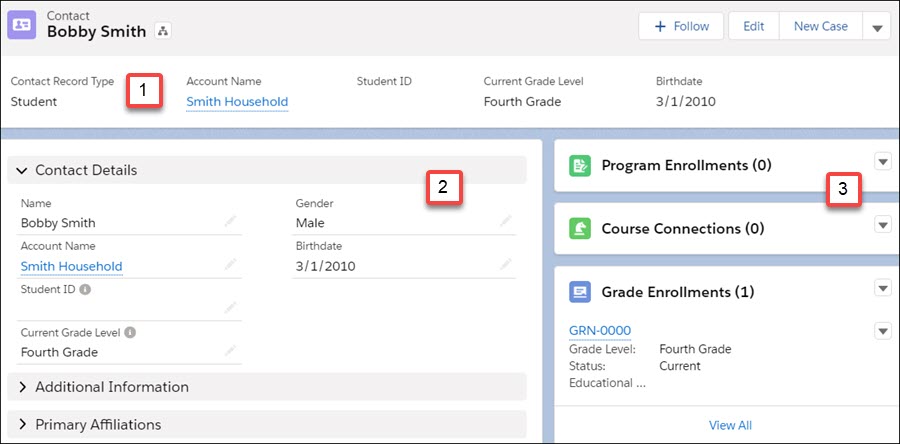Open the Course Connections dropdown arrow
The height and width of the screenshot is (444, 900).
coord(882,225)
